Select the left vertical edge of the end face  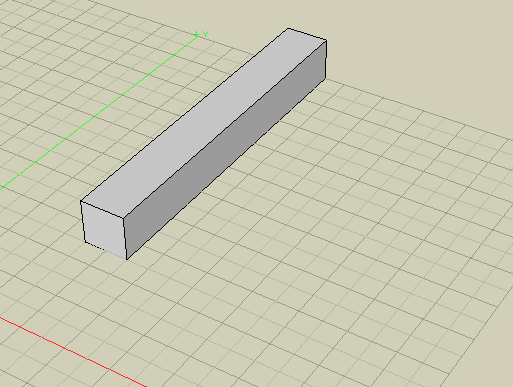click(x=83, y=221)
